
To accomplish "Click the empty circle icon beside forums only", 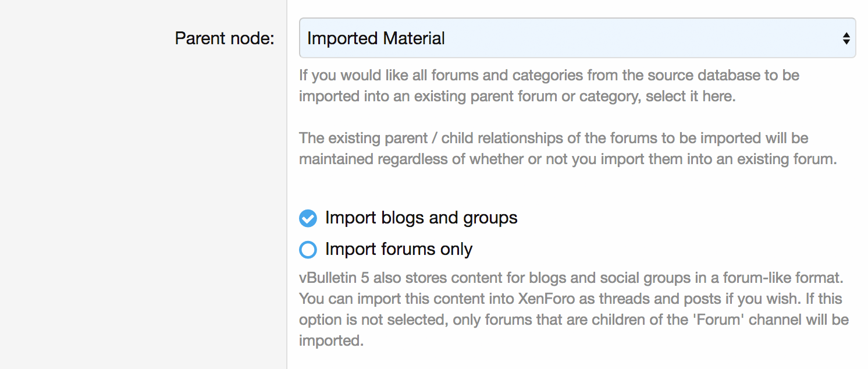I will point(308,250).
